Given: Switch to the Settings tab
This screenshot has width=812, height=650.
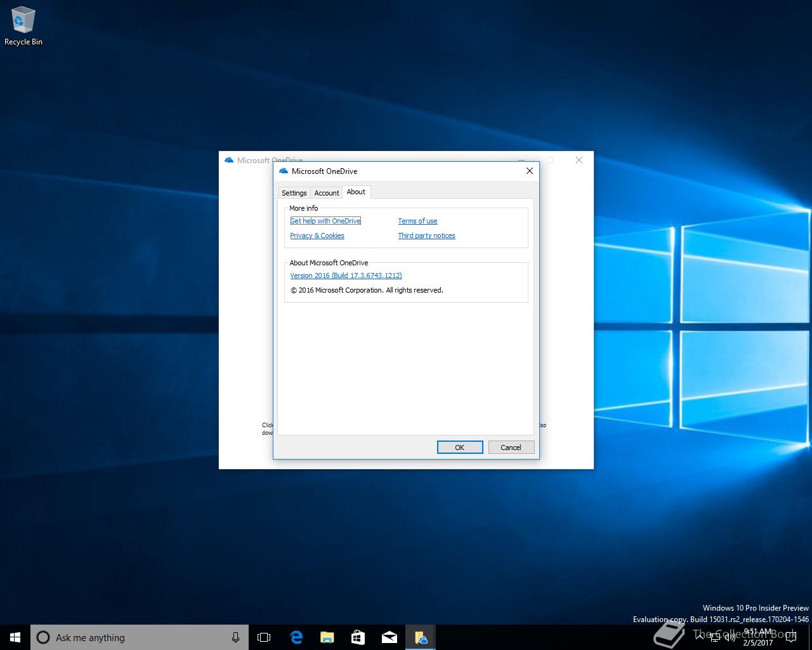Looking at the screenshot, I should coord(294,193).
